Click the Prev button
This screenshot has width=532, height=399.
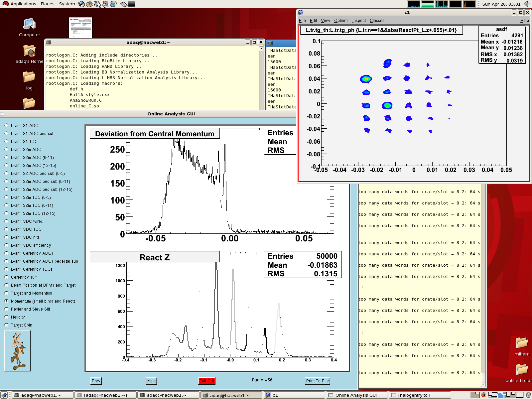[x=96, y=381]
